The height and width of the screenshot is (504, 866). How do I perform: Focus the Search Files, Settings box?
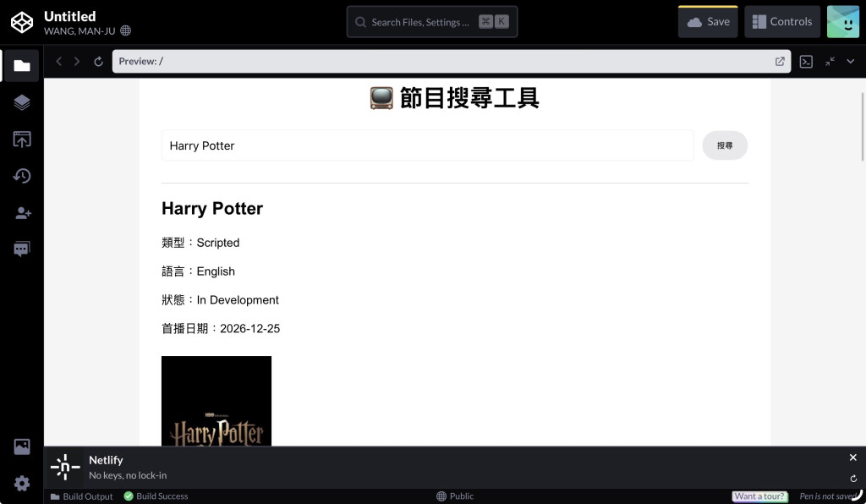pos(432,22)
